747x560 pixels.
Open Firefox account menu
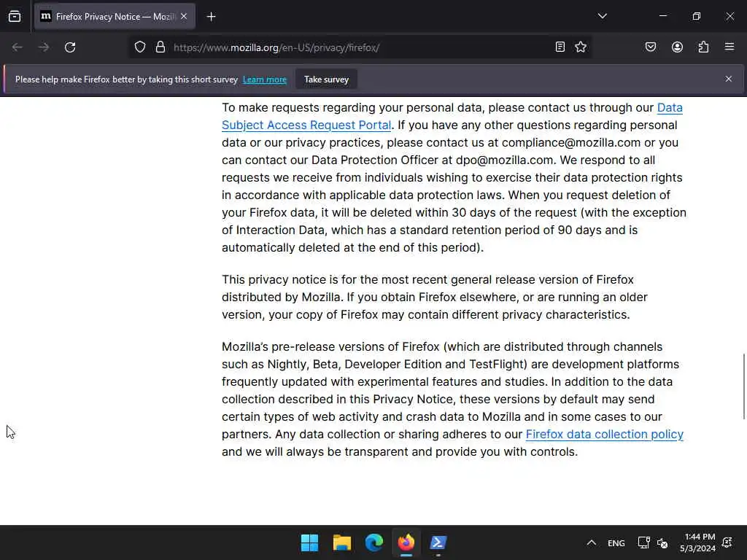click(677, 47)
